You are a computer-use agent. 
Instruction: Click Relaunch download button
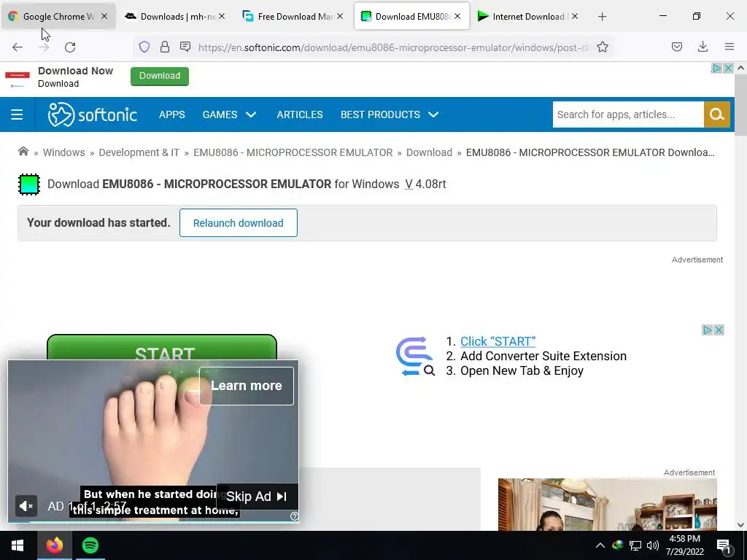239,223
